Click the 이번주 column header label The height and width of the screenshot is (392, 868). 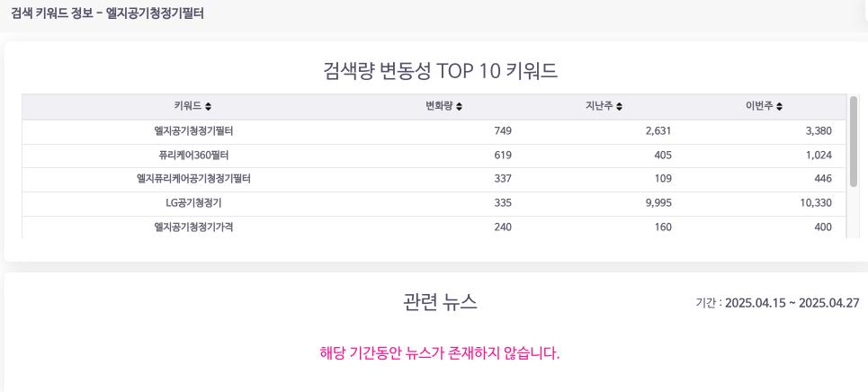pyautogui.click(x=759, y=107)
